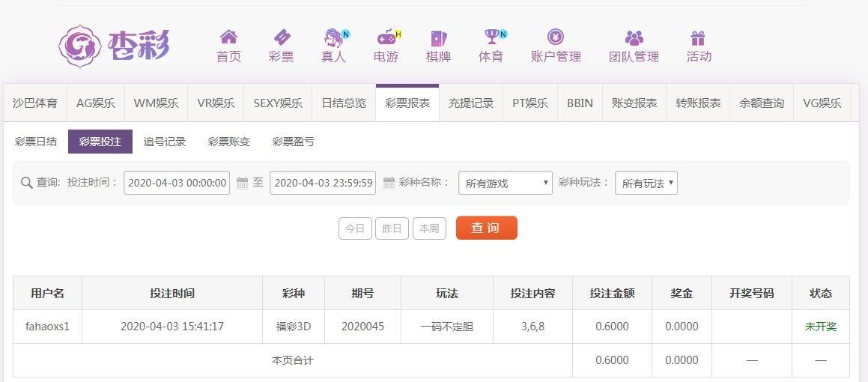Focus the end time field 2020-04-03 23:59:59
868x382 pixels.
(x=323, y=183)
